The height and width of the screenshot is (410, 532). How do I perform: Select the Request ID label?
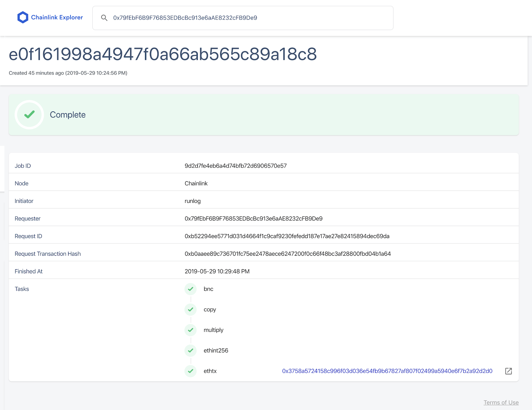28,236
